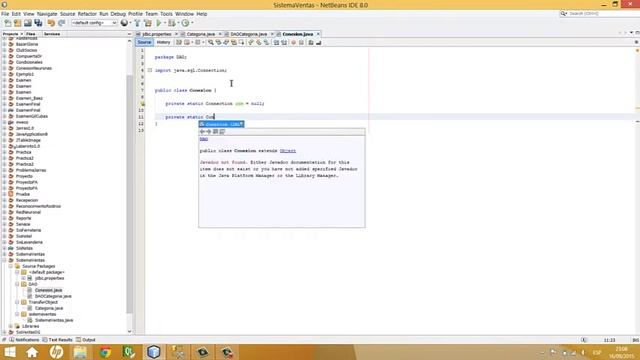
Task: Open HP app from taskbar
Action: 56,352
